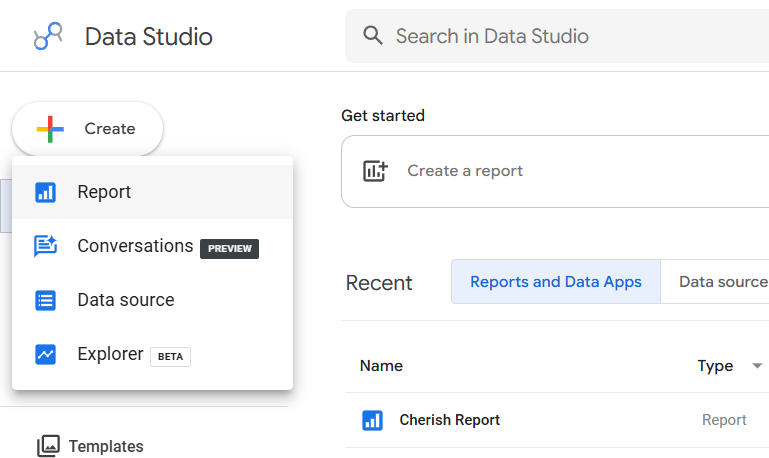Click the Report type cell for Cherish Report
The image size is (769, 458).
pos(724,420)
